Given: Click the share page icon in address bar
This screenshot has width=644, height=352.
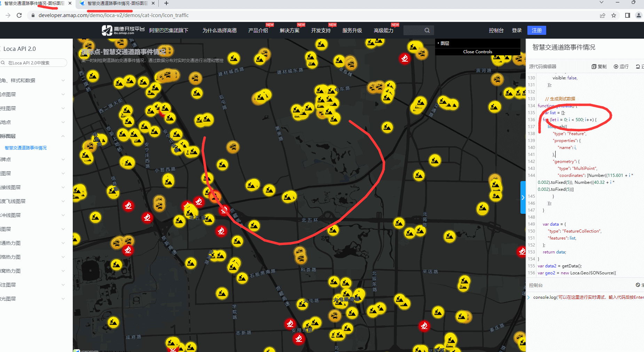Looking at the screenshot, I should pos(603,15).
